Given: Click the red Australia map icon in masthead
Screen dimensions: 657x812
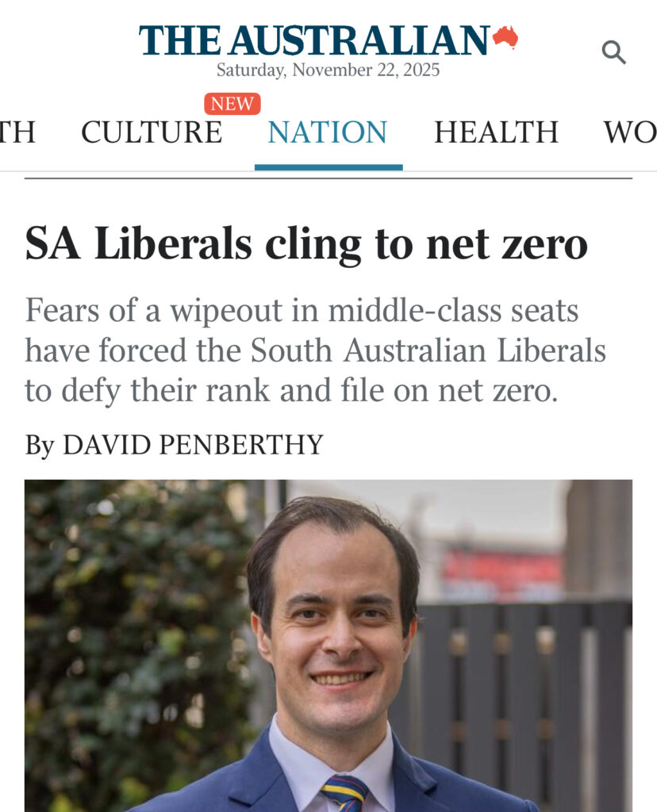Looking at the screenshot, I should click(x=505, y=36).
